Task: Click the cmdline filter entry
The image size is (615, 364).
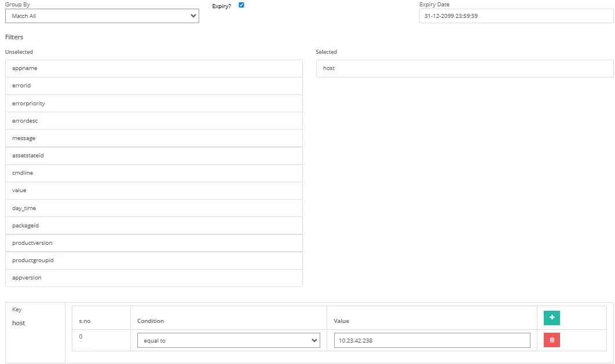Action: (x=153, y=173)
